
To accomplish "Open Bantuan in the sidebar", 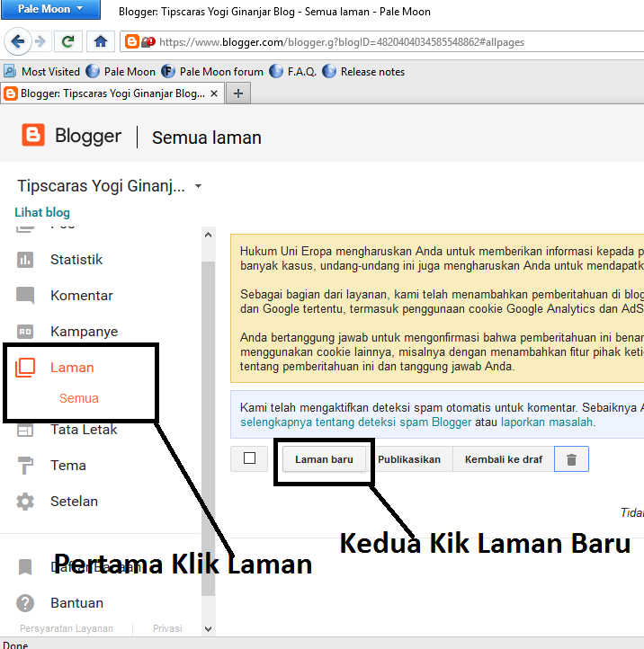I will click(76, 603).
